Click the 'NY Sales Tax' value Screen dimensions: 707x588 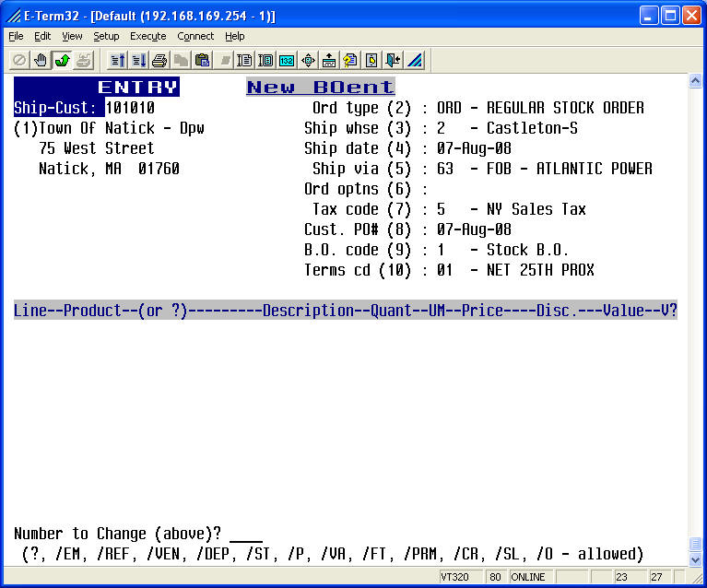click(536, 209)
